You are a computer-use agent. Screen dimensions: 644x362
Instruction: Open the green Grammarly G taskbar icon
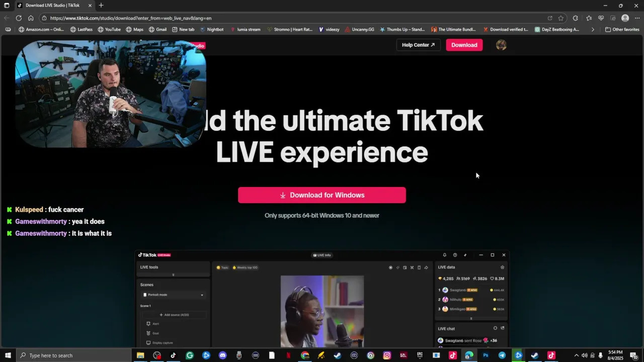coord(190,355)
